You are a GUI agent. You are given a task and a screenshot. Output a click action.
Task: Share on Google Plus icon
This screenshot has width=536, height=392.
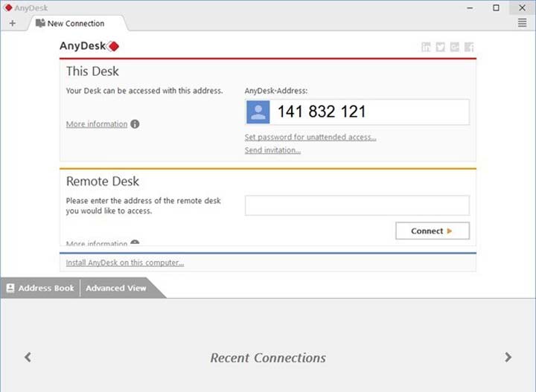[455, 47]
